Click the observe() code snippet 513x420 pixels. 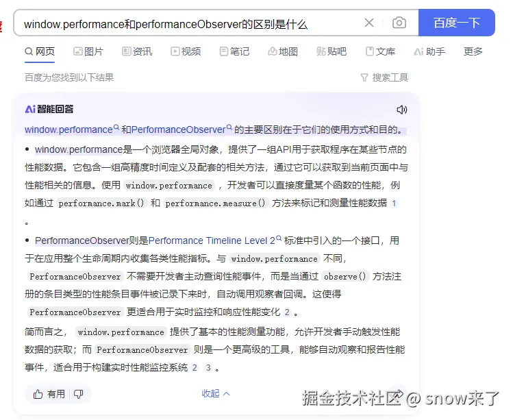(x=345, y=277)
